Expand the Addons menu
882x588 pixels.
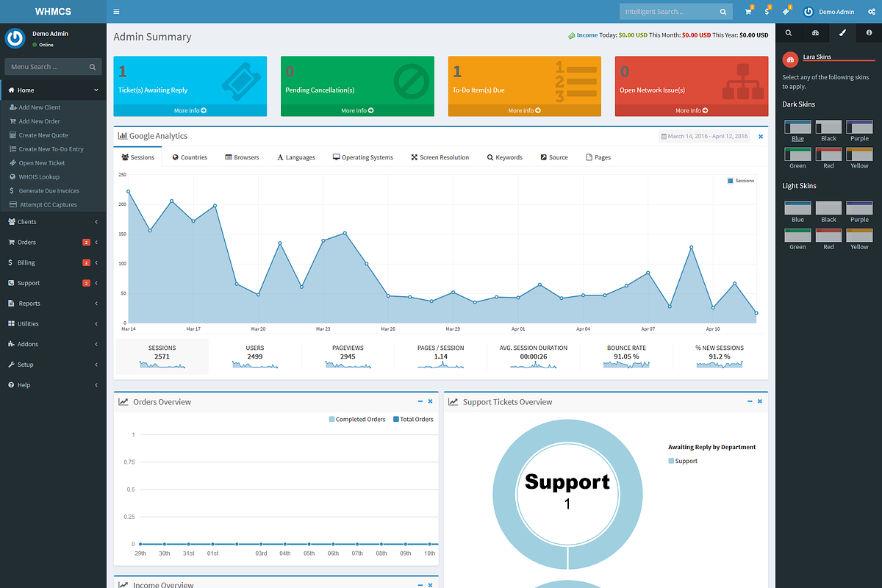tap(53, 344)
